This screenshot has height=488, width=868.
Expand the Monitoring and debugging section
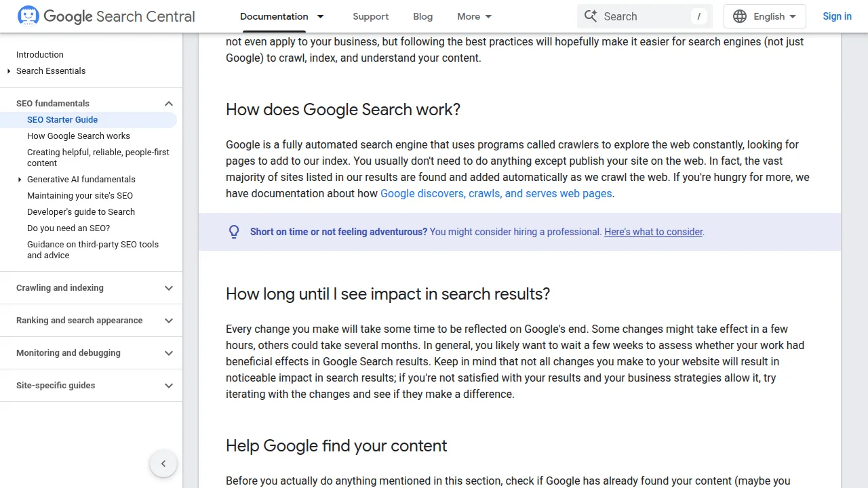point(169,352)
